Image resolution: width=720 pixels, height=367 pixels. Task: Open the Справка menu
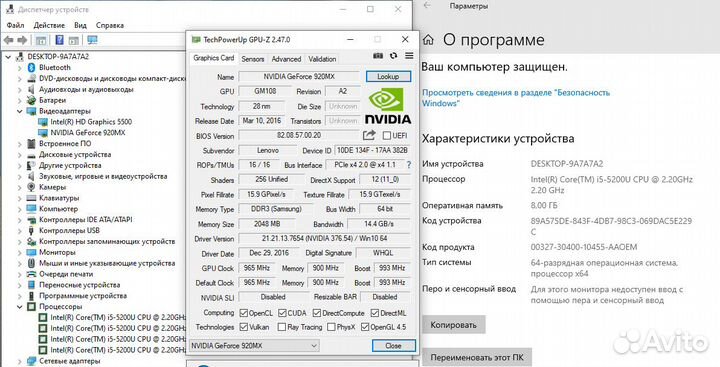110,25
